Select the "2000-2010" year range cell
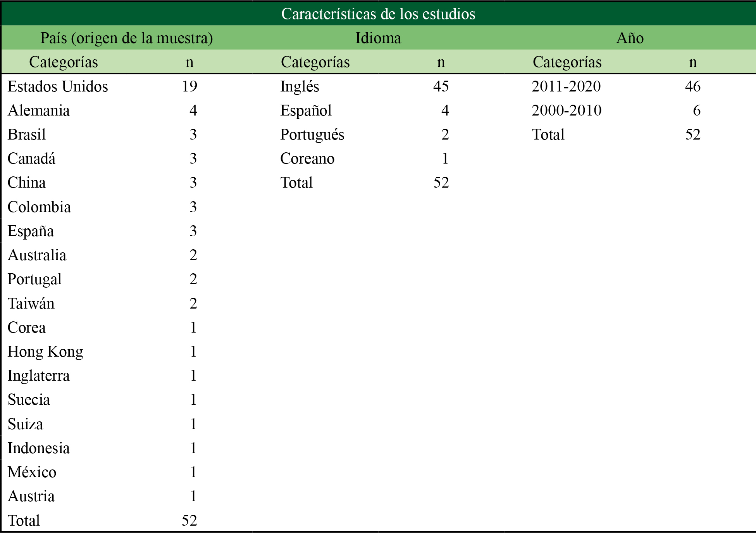Image resolution: width=756 pixels, height=533 pixels. 567,110
